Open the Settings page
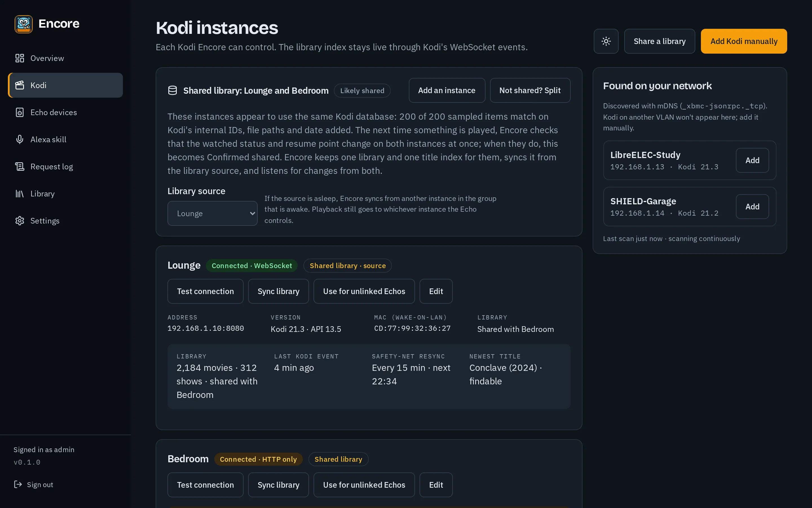The image size is (812, 508). click(65, 221)
